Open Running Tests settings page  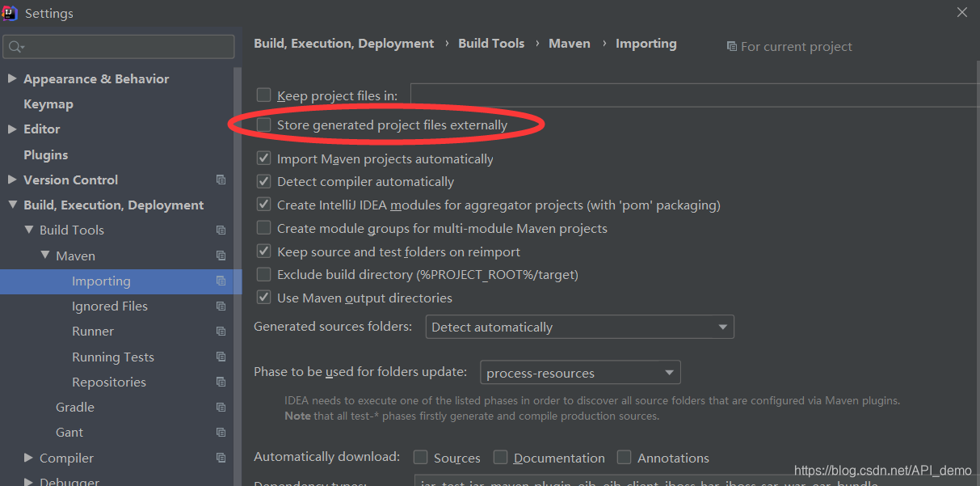coord(113,357)
